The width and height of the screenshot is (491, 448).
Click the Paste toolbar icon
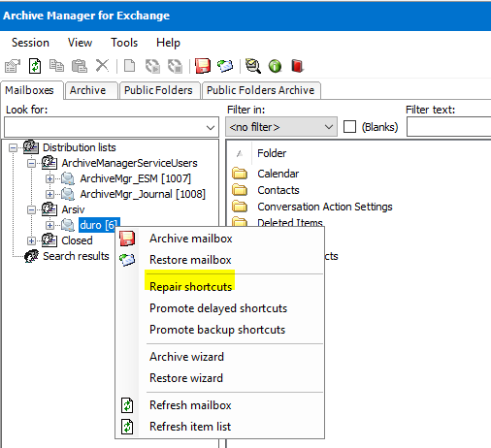pyautogui.click(x=80, y=66)
